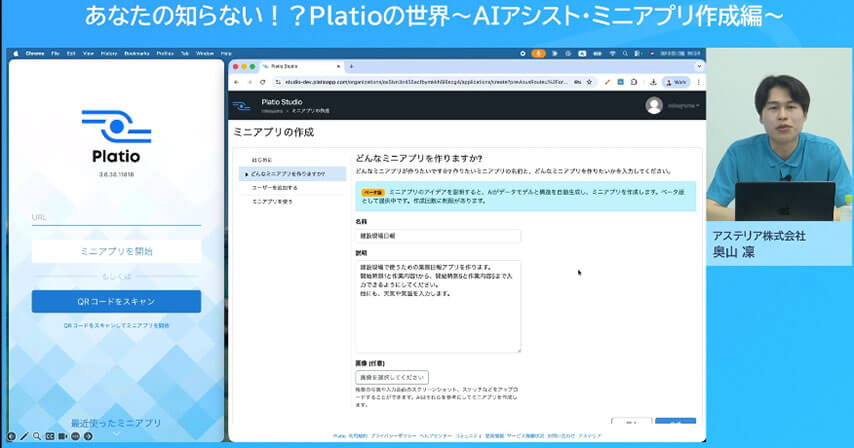Click the Platio Studio logo in header
The image size is (854, 448).
click(242, 106)
